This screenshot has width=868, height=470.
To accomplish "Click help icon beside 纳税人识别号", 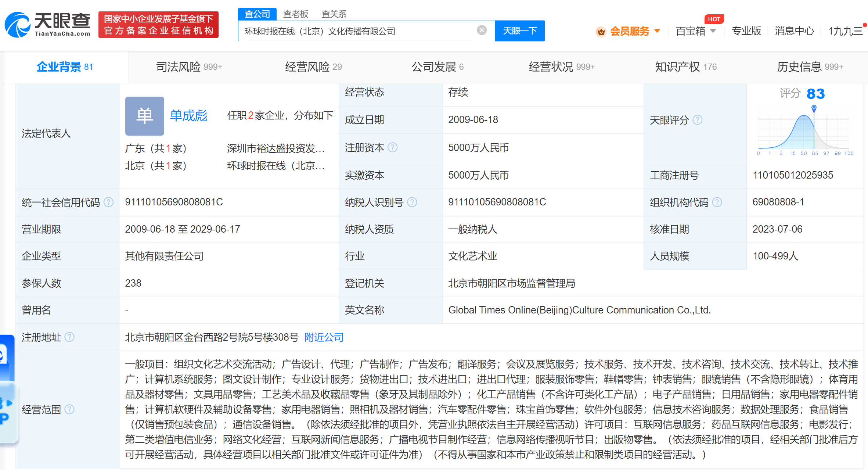I will 412,202.
